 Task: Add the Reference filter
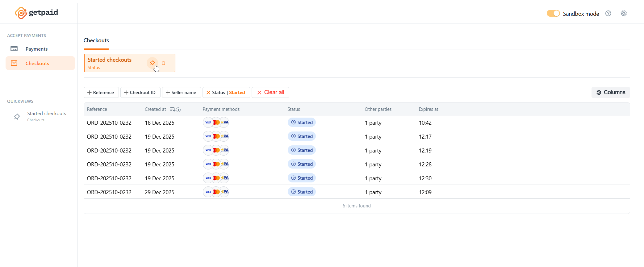click(x=101, y=93)
